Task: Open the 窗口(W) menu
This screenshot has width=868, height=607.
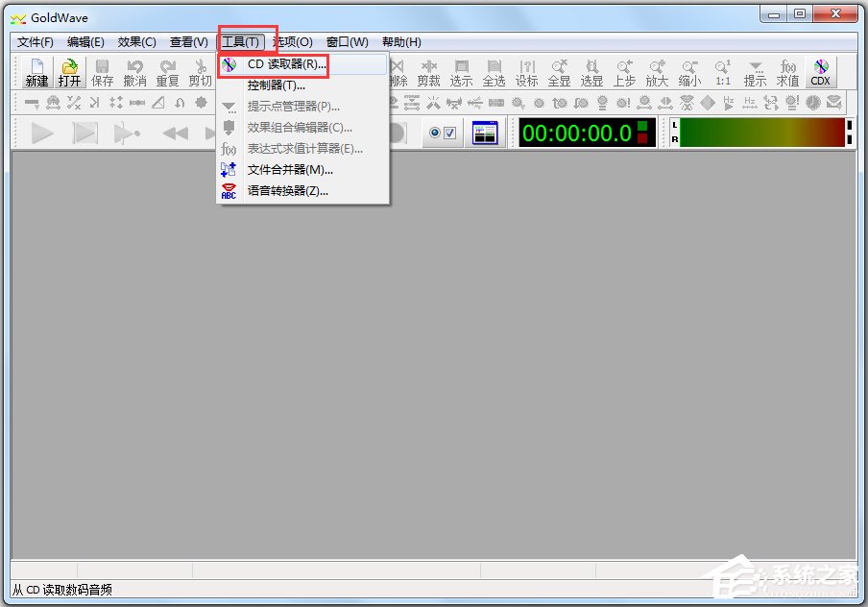Action: pos(347,42)
